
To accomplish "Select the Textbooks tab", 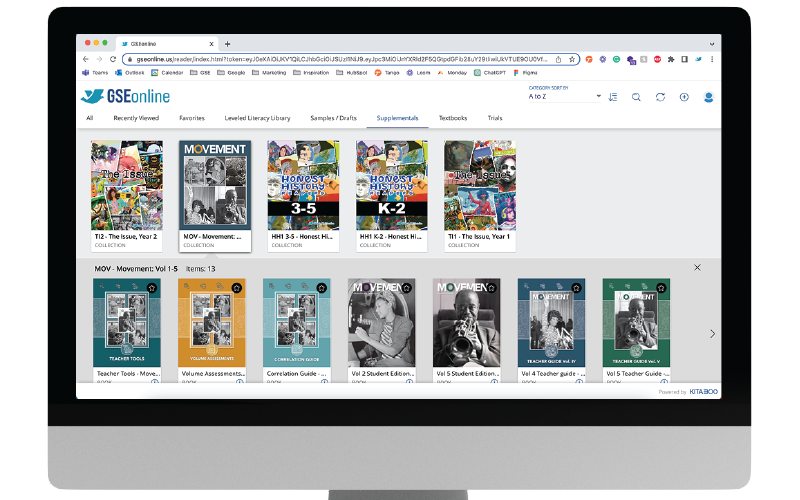I will coord(453,118).
